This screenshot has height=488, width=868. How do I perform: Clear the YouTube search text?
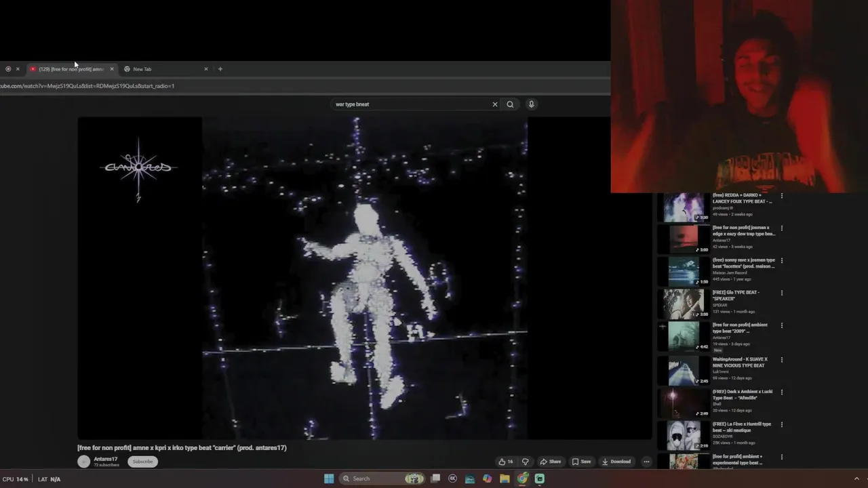(x=495, y=104)
